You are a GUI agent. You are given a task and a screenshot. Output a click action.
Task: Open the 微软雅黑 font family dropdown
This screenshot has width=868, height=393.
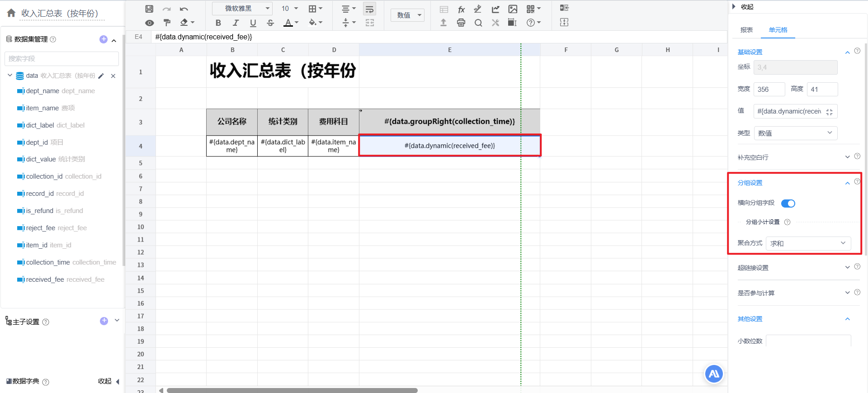[242, 9]
